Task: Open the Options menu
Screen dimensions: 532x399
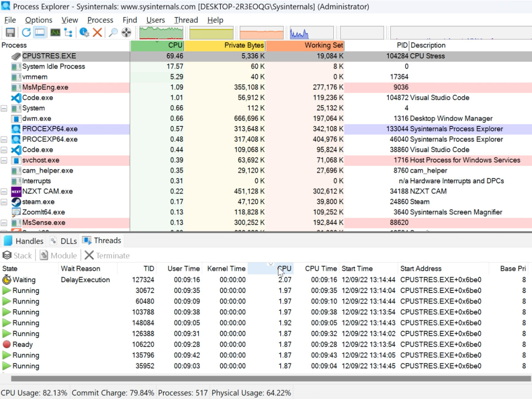Action: click(38, 20)
